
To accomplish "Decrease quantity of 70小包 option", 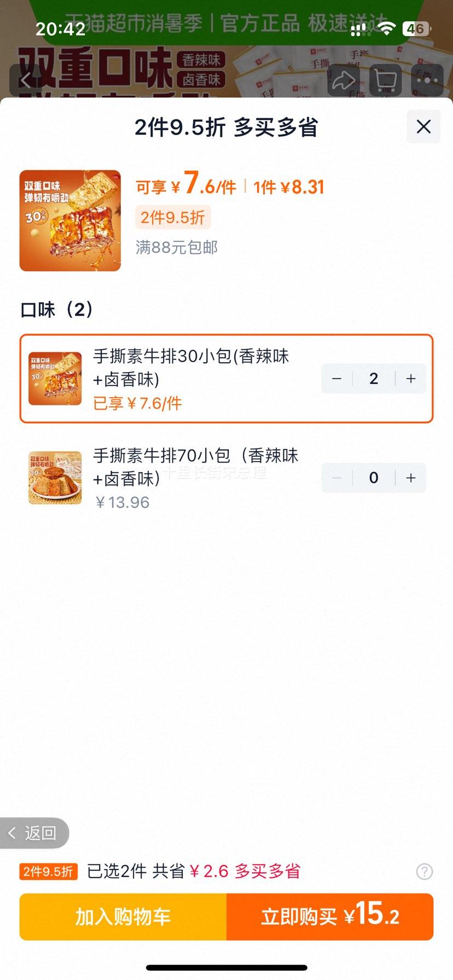I will 337,478.
